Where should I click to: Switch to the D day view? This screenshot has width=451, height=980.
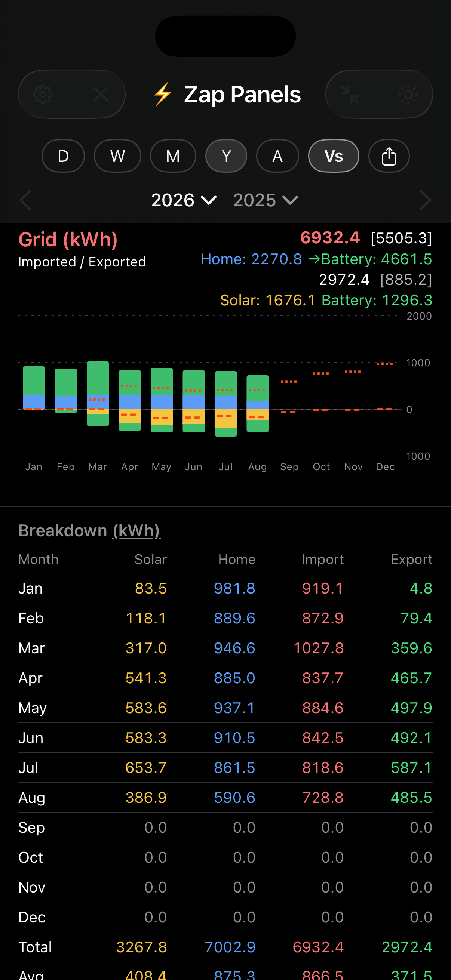pyautogui.click(x=63, y=156)
